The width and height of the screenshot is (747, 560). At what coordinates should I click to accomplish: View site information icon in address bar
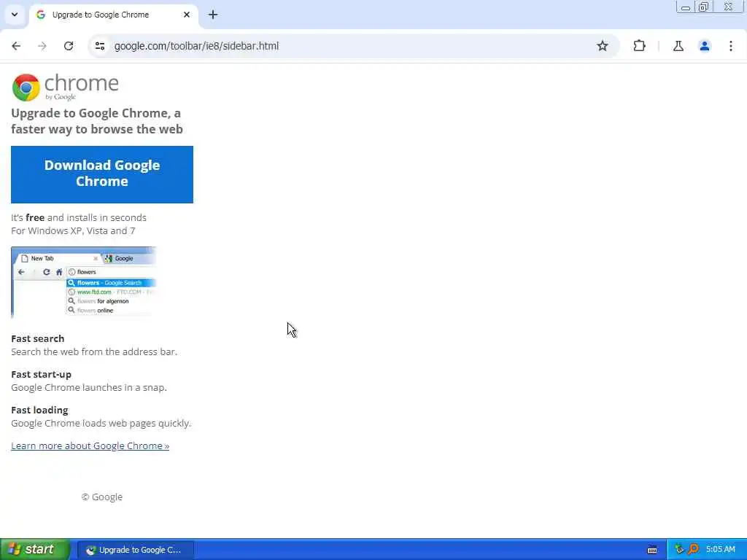coord(99,46)
